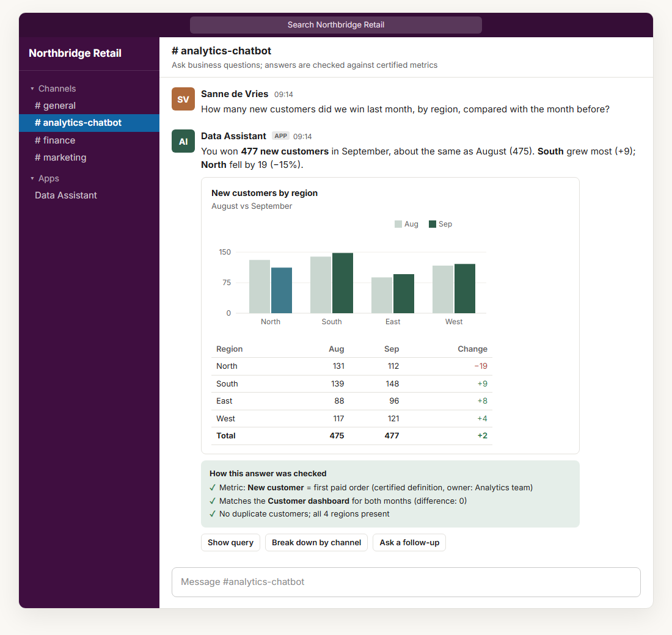
Task: Click the Aug column header in table
Action: point(337,349)
